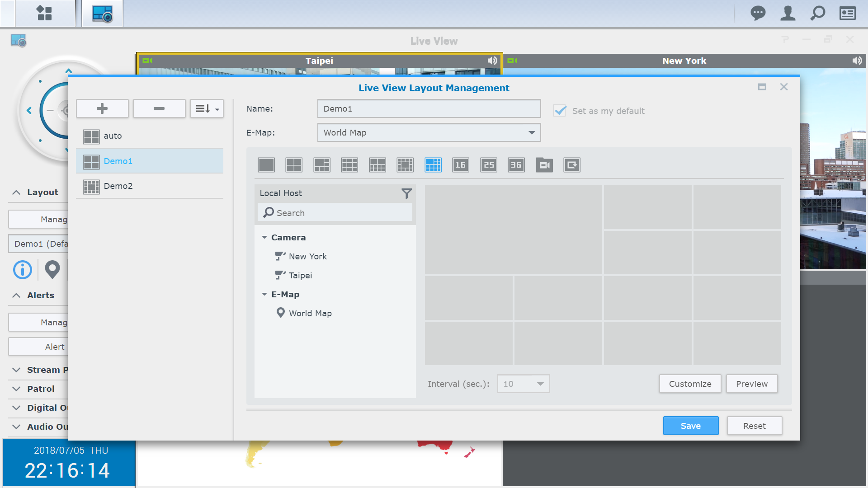
Task: Open user account options icon
Action: click(788, 13)
